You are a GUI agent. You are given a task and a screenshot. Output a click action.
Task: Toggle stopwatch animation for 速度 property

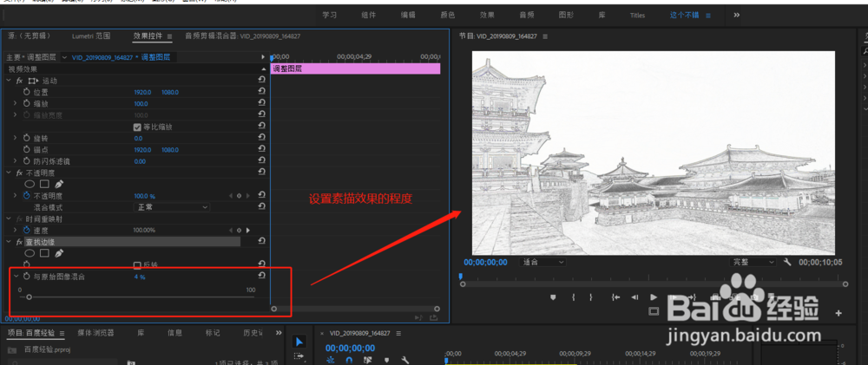click(x=27, y=230)
